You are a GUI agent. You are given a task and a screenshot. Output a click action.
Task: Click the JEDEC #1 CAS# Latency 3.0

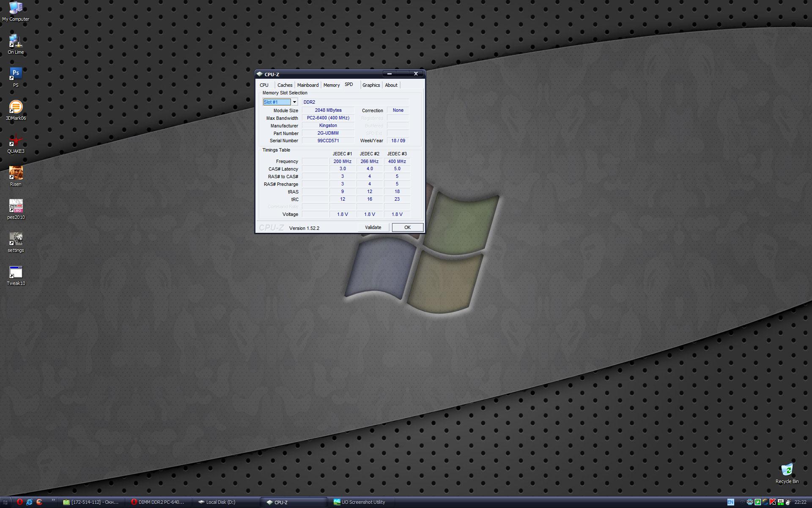[343, 168]
